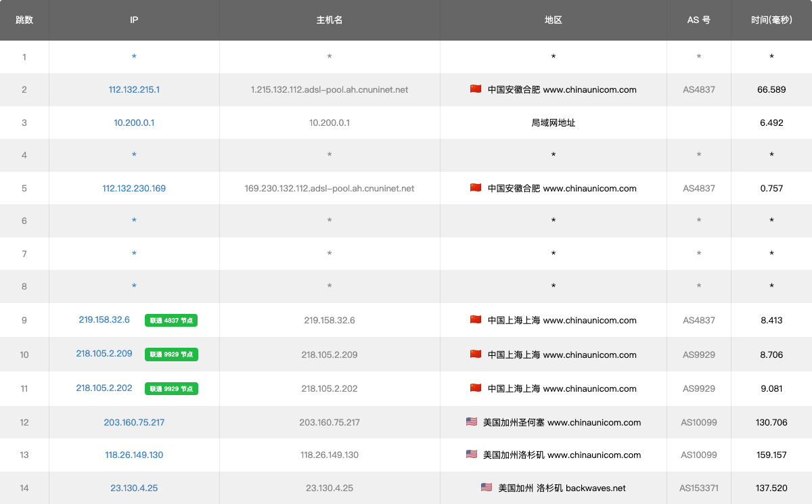This screenshot has height=504, width=812.
Task: Open IP link 218.105.2.202
Action: 104,388
